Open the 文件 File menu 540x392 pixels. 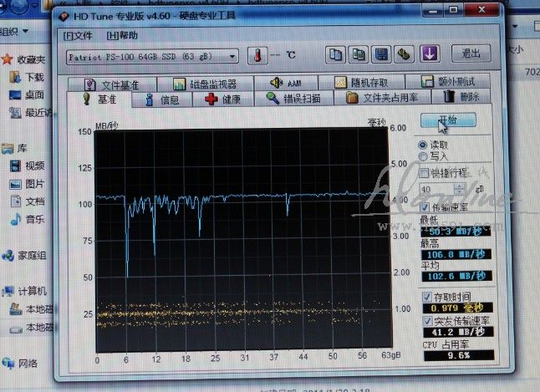pos(78,36)
